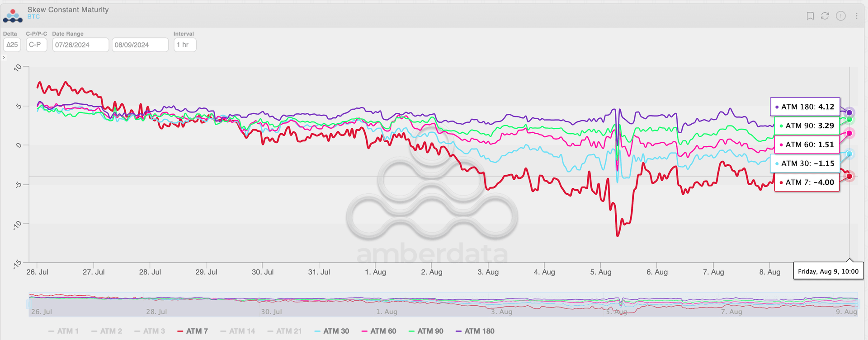Hide the ATM 60 series
Screen dimensions: 868x340
coord(379,331)
